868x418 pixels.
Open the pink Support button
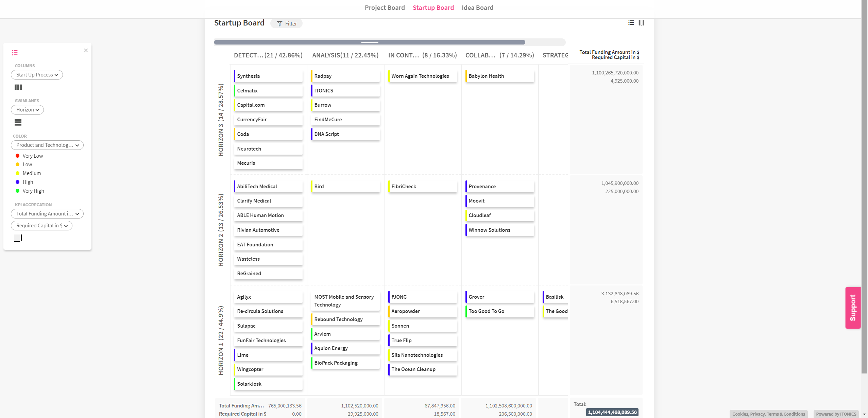(853, 308)
